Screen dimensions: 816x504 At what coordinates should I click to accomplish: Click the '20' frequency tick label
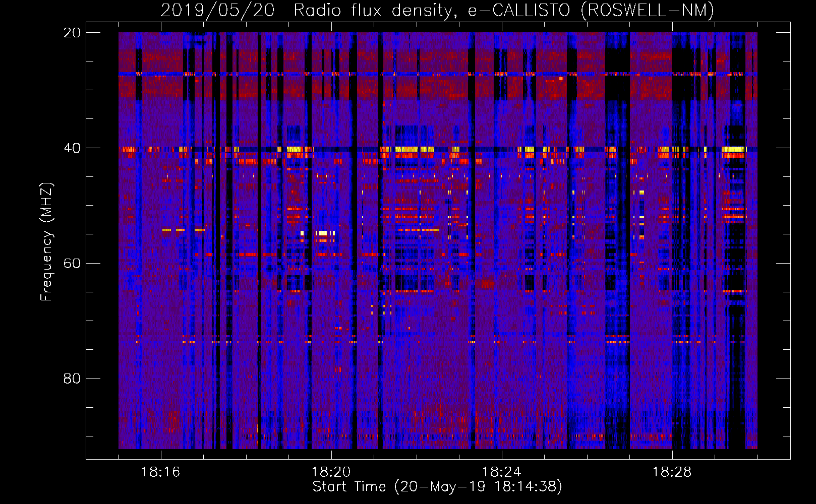click(x=72, y=33)
